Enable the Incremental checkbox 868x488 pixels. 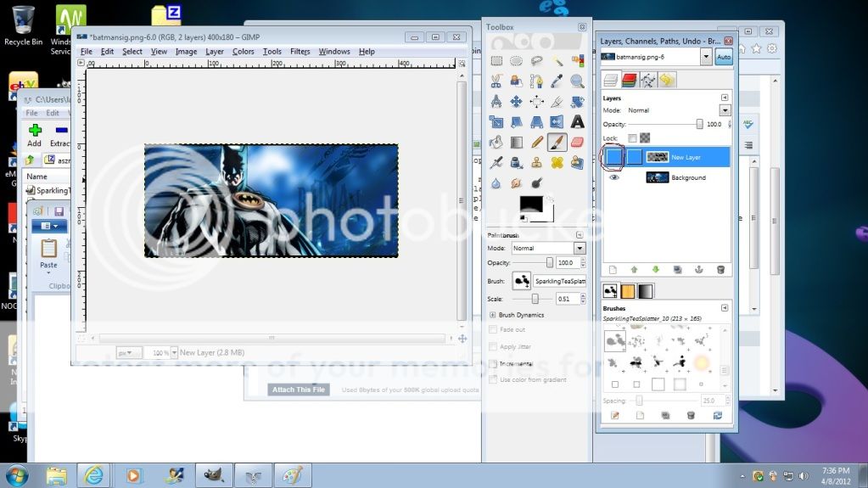pyautogui.click(x=493, y=363)
